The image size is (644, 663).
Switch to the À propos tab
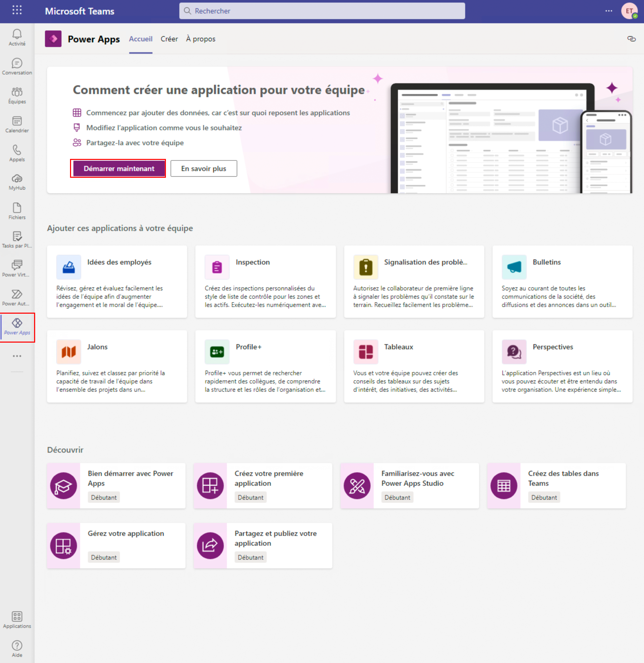coord(201,39)
